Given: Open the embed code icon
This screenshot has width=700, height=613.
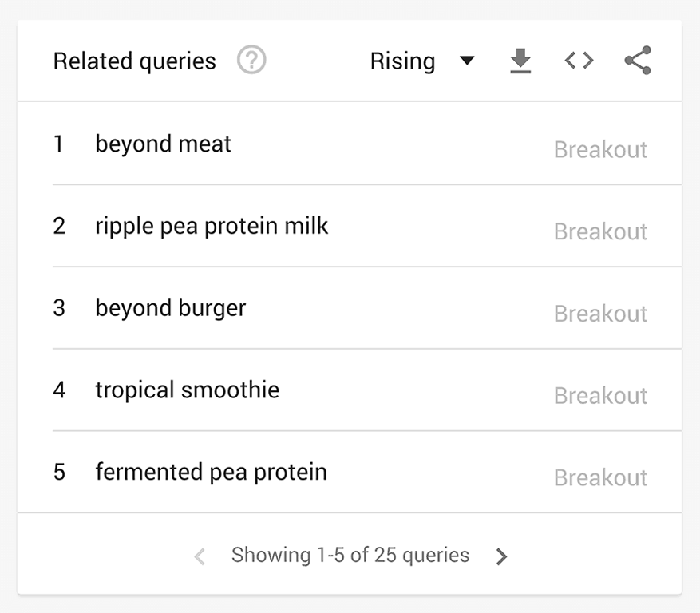Looking at the screenshot, I should tap(579, 61).
